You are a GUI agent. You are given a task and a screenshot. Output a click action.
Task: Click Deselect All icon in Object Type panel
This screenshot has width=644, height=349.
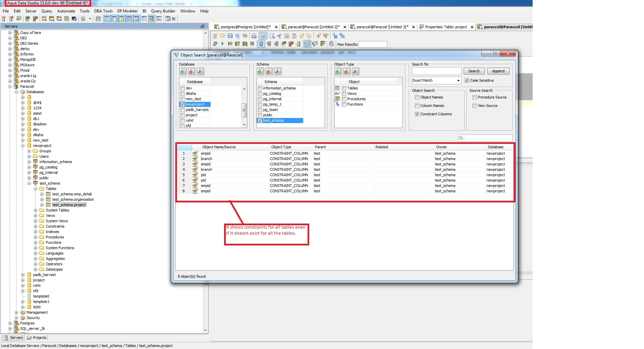pyautogui.click(x=347, y=71)
